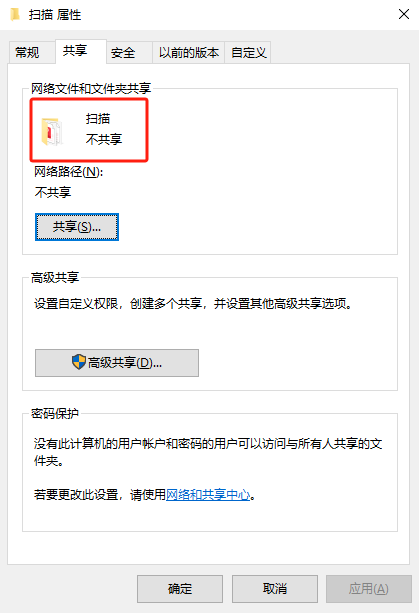The image size is (419, 613).
Task: Go to the 自定义 tab
Action: [x=248, y=53]
